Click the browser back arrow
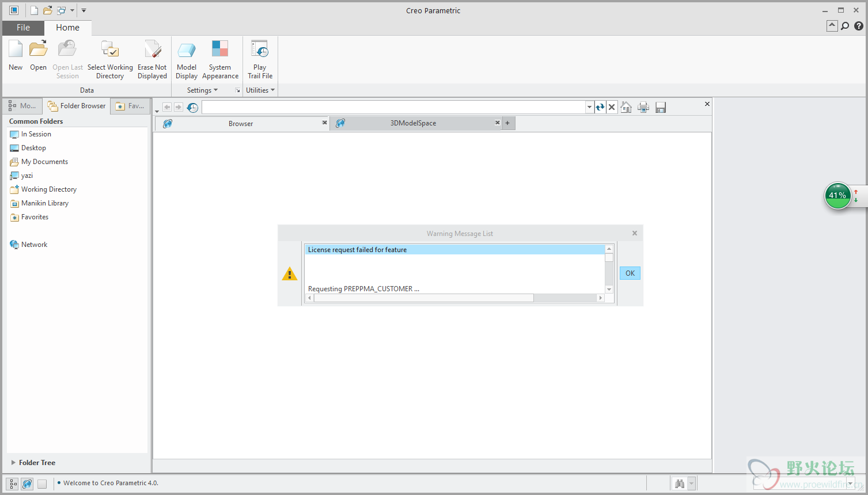Image resolution: width=868 pixels, height=495 pixels. coord(167,107)
